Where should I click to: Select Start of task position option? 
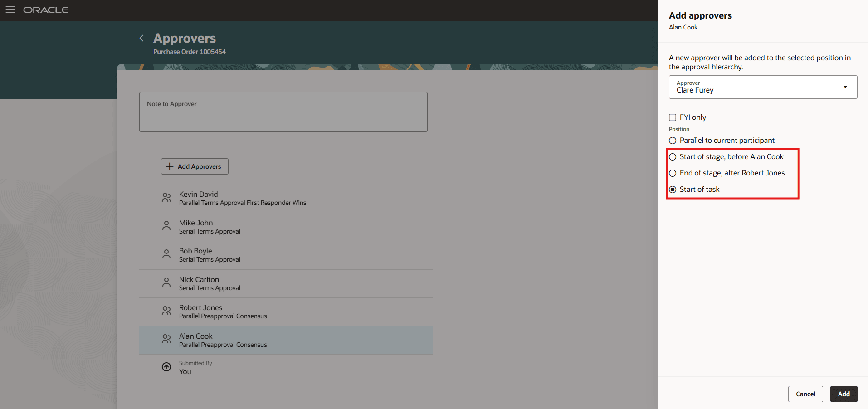673,189
